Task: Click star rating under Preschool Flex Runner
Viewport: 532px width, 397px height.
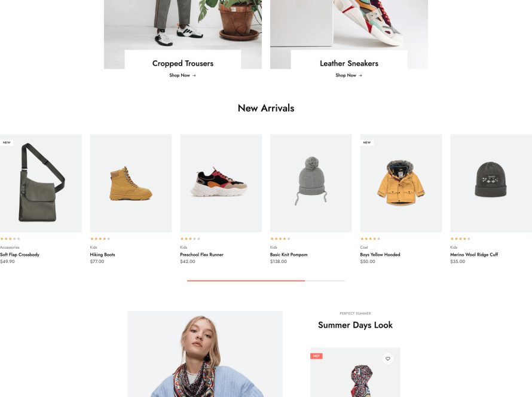Action: (x=190, y=239)
